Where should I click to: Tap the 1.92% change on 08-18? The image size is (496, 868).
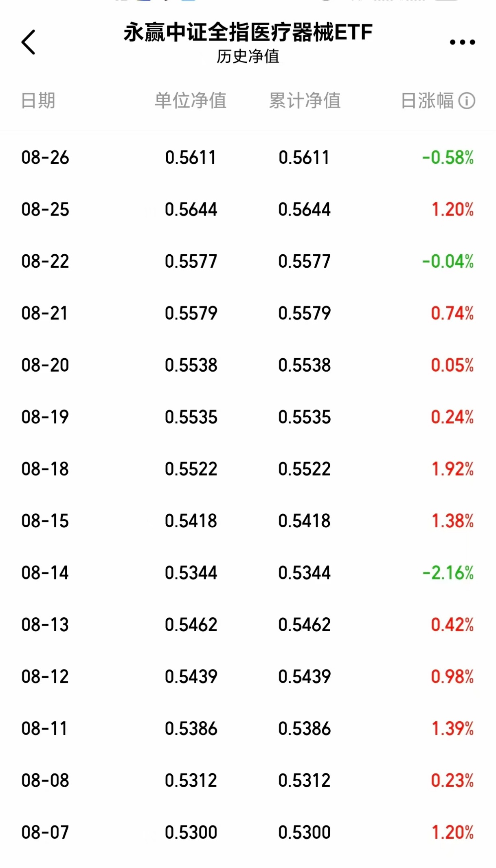click(452, 469)
